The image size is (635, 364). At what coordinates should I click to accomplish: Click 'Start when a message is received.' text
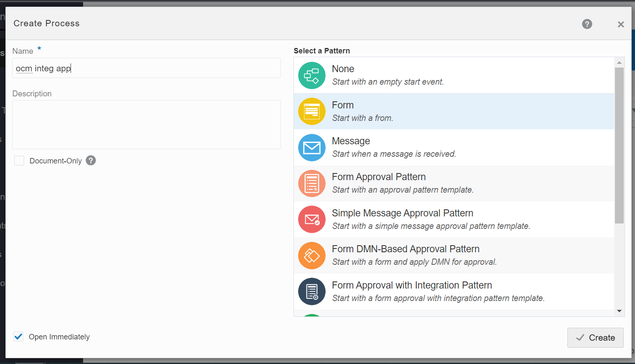tap(394, 154)
